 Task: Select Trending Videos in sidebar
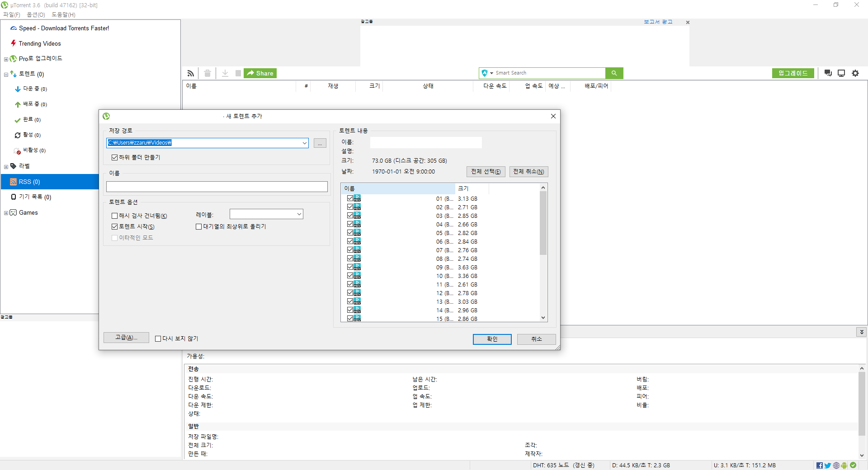coord(40,43)
